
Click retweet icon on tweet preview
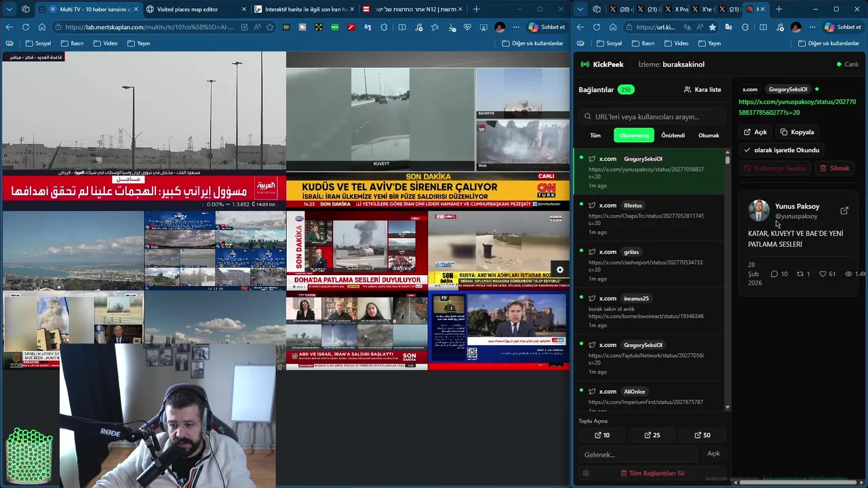[x=800, y=274]
